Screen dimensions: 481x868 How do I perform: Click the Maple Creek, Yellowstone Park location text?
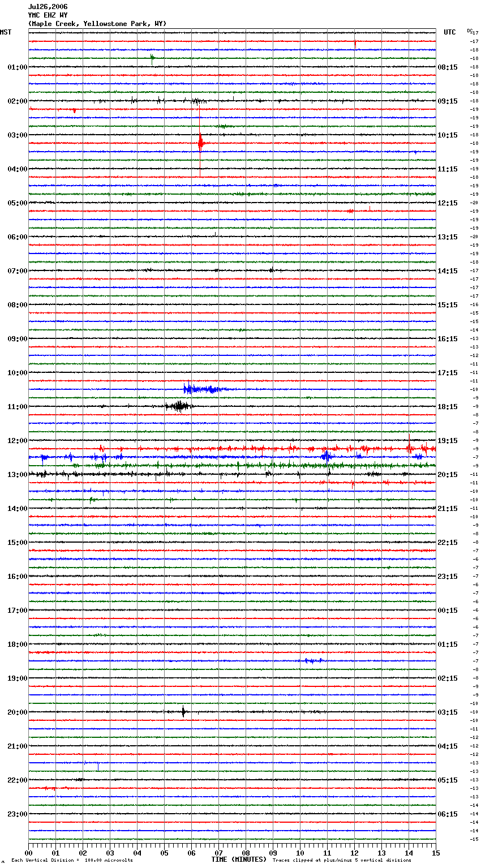[x=97, y=24]
